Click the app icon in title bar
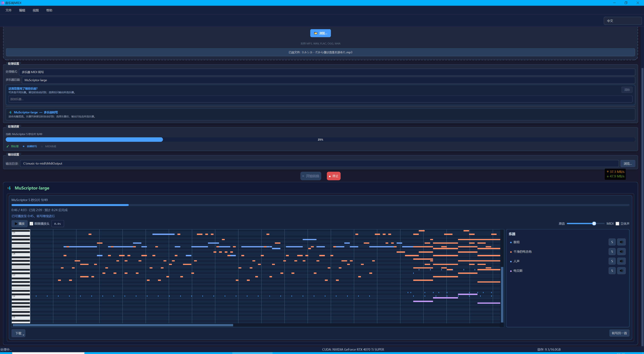Viewport: 644px width, 354px height. click(x=3, y=3)
